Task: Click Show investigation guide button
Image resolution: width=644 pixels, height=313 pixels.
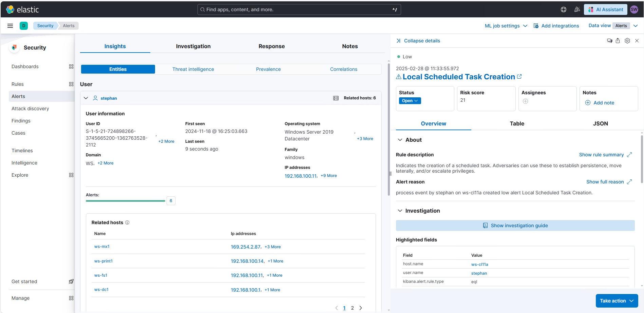Action: [x=515, y=226]
